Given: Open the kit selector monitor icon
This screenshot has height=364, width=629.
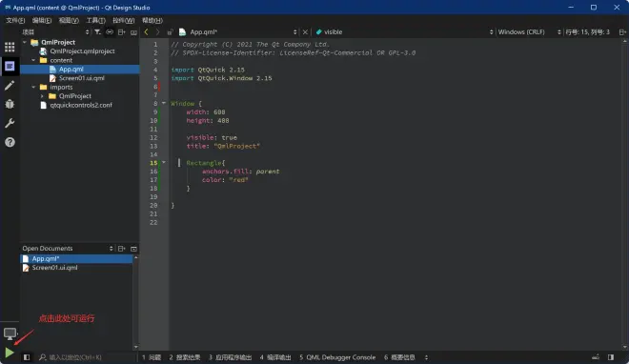Looking at the screenshot, I should coord(10,334).
